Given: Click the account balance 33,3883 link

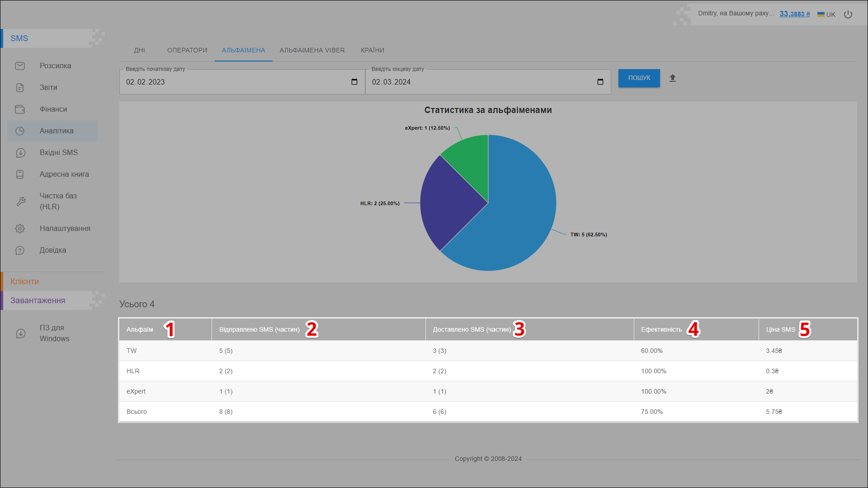Looking at the screenshot, I should tap(794, 14).
